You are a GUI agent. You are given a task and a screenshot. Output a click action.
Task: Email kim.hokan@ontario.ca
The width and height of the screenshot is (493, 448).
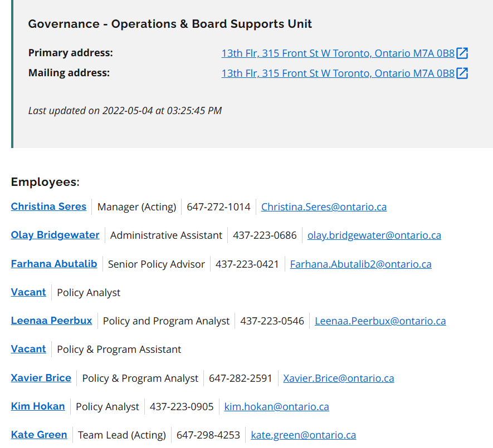coord(277,407)
